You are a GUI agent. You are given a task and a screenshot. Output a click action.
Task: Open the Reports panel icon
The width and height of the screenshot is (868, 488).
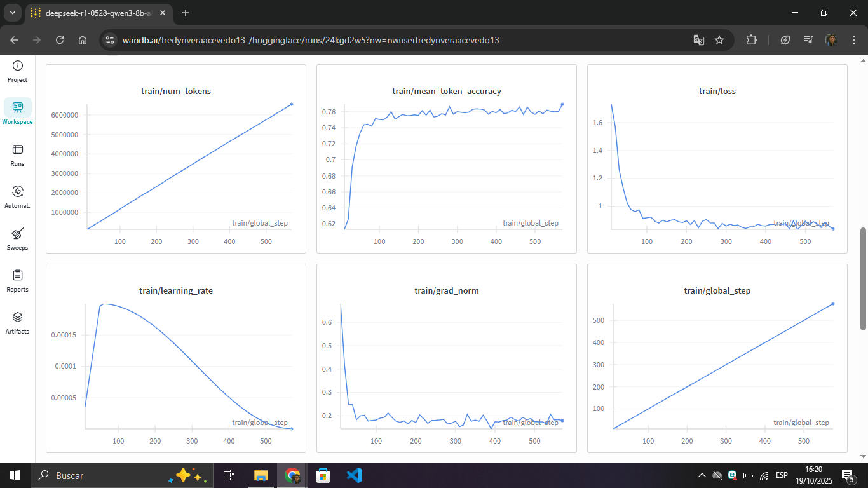pyautogui.click(x=17, y=278)
